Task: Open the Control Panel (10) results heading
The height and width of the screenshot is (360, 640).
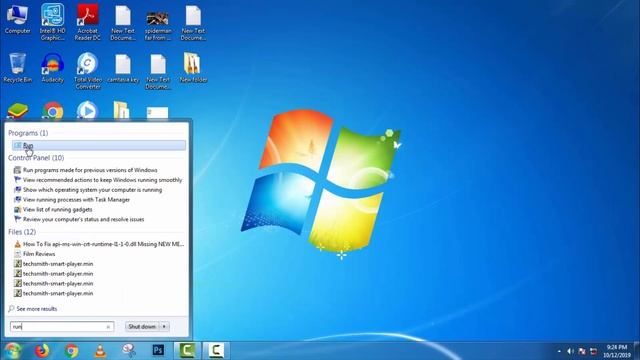Action: (x=36, y=158)
